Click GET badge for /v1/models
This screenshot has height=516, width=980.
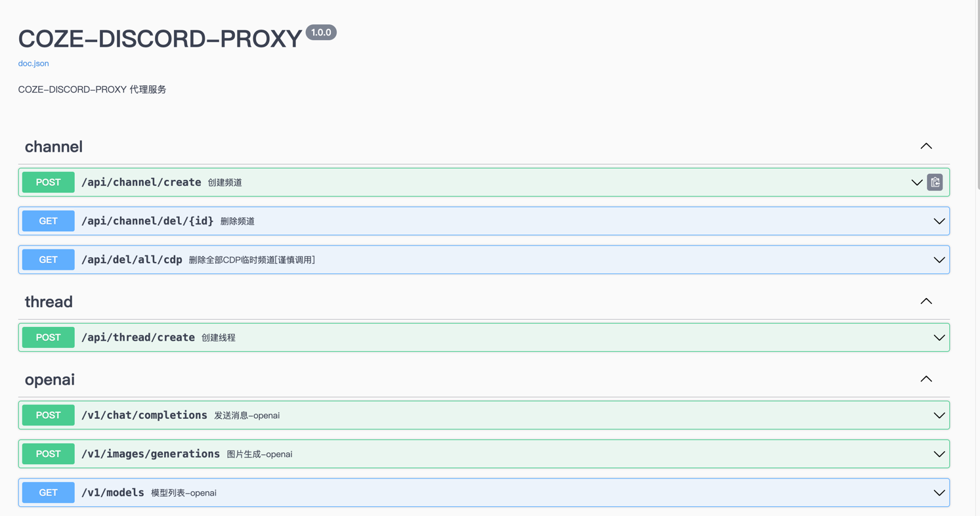pos(49,492)
